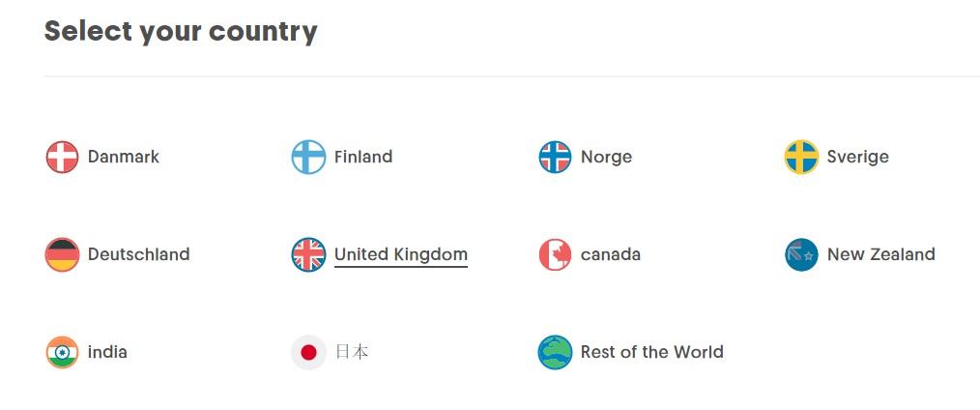Click the Danish flag icon
980x410 pixels.
point(62,157)
